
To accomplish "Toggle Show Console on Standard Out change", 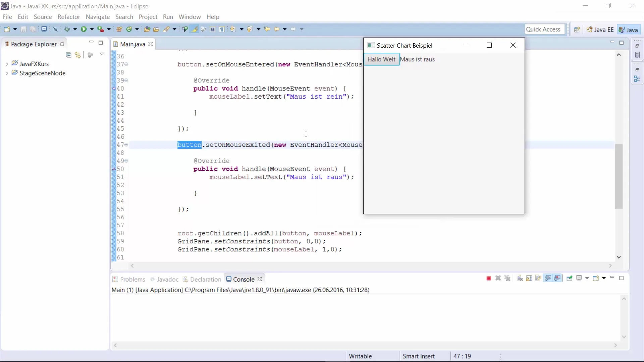I will coord(548,278).
